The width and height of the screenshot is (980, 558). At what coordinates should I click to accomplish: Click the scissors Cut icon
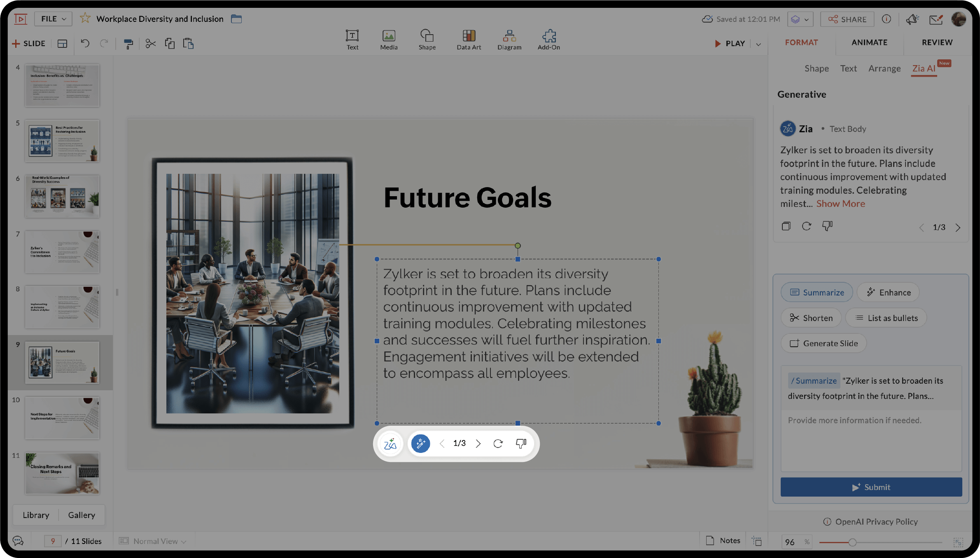[150, 43]
